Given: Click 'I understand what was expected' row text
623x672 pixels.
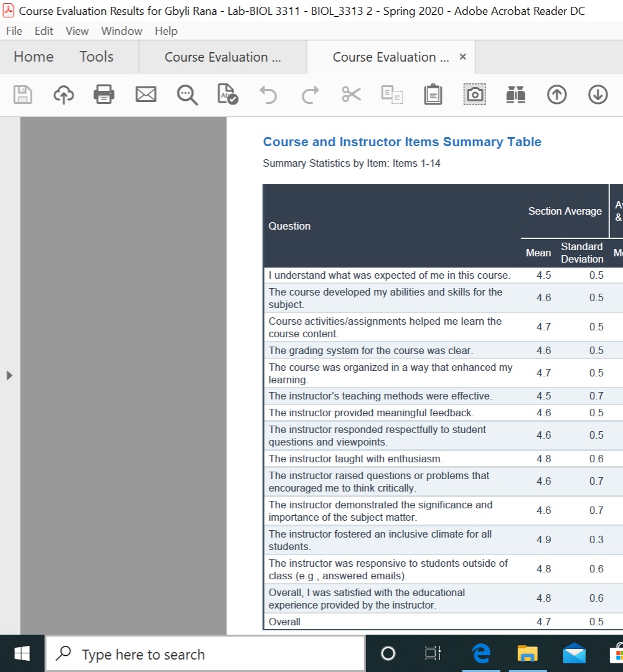Looking at the screenshot, I should click(390, 275).
